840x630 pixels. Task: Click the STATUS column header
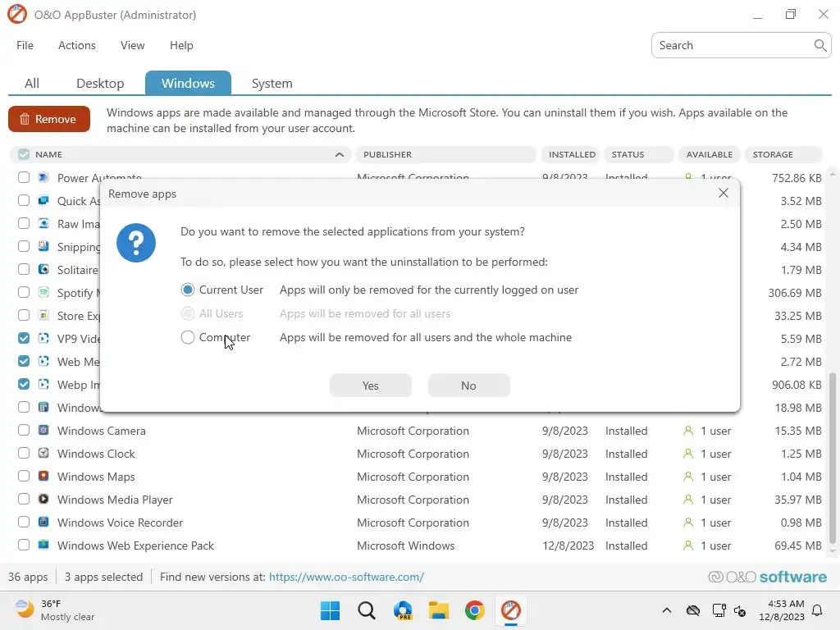click(639, 154)
